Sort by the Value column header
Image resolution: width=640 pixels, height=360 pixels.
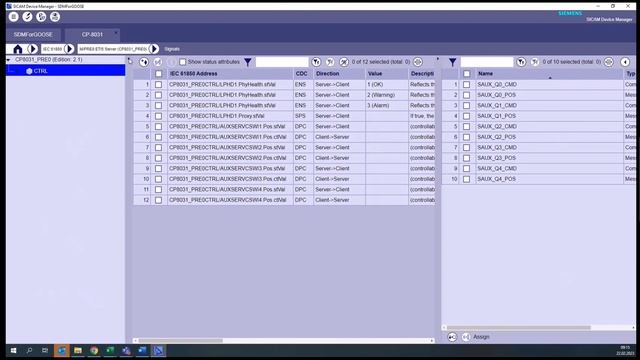click(x=387, y=74)
